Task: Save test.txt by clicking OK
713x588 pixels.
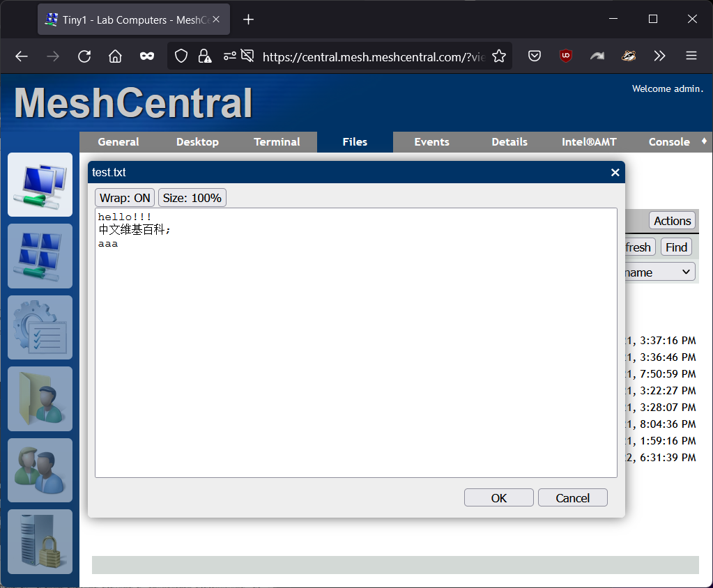Action: (498, 497)
